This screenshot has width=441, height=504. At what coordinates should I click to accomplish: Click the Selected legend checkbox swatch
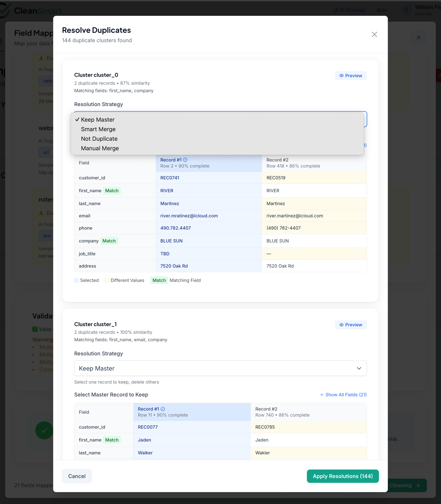76,280
